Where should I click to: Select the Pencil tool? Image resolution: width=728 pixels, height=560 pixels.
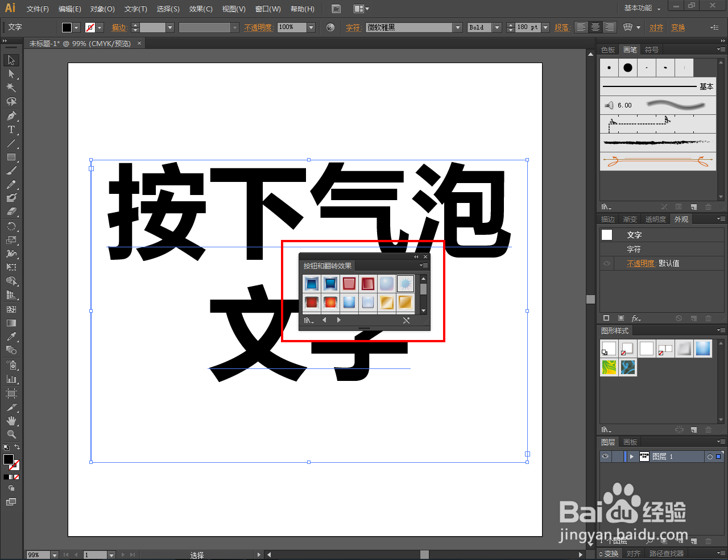point(11,184)
